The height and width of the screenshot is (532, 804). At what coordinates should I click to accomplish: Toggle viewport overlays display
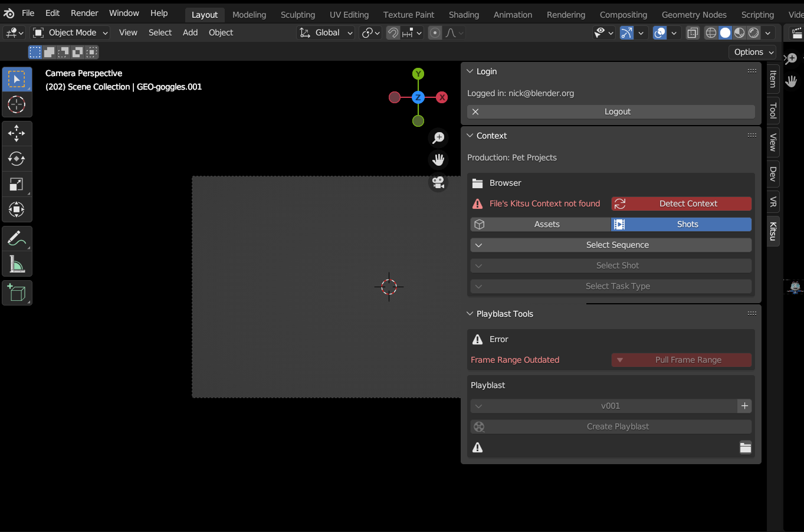point(660,33)
